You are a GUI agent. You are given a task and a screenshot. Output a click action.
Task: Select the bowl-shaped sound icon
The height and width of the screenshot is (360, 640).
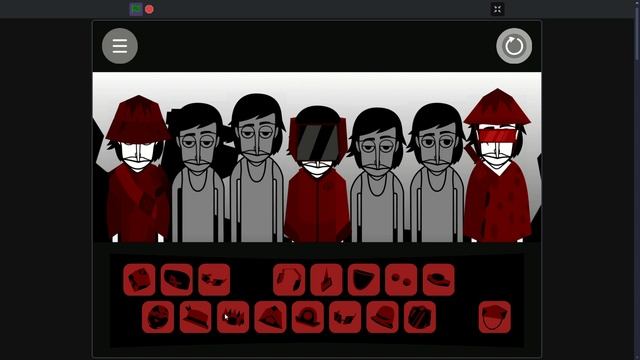pos(364,280)
